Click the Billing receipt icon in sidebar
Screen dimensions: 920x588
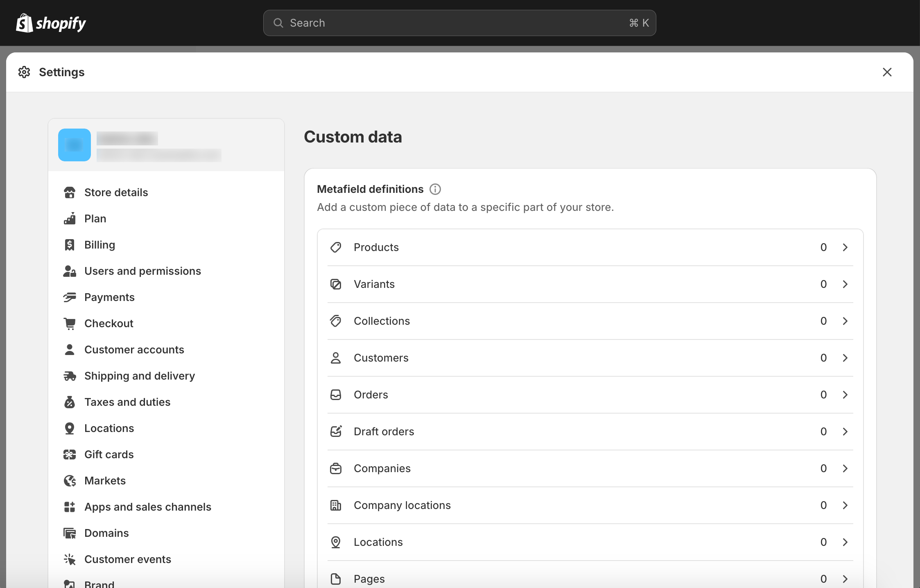70,245
